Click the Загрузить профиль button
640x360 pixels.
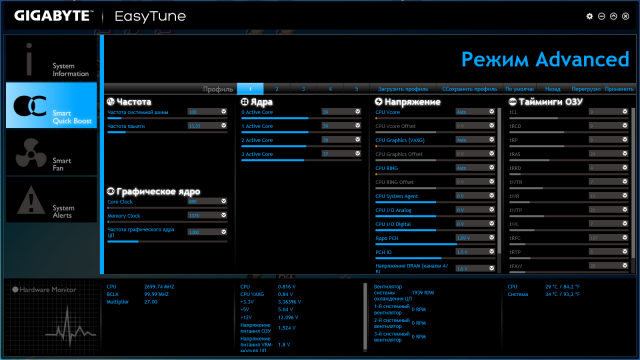point(403,89)
